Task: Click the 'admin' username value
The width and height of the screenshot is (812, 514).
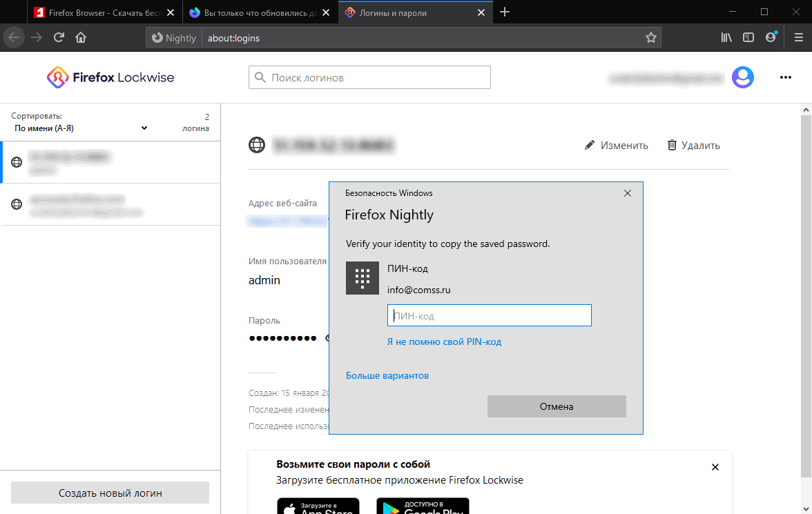Action: (x=264, y=280)
